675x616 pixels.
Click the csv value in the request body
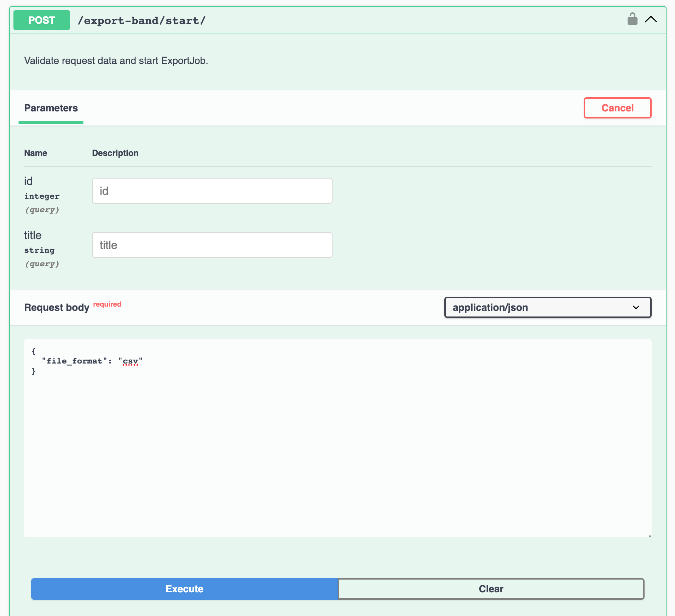tap(131, 361)
